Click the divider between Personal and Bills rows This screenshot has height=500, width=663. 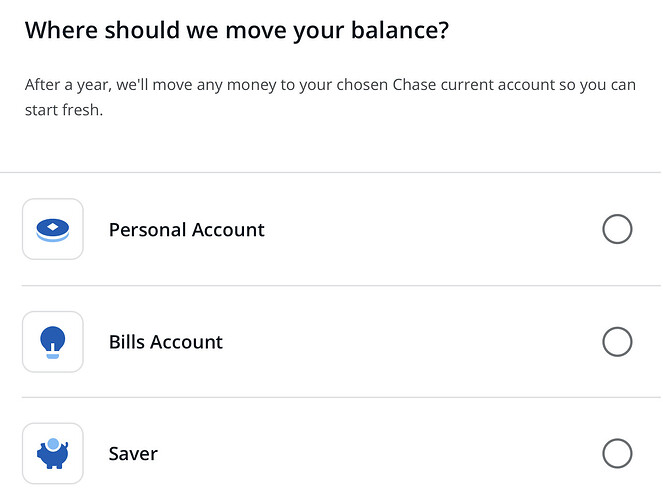(330, 285)
